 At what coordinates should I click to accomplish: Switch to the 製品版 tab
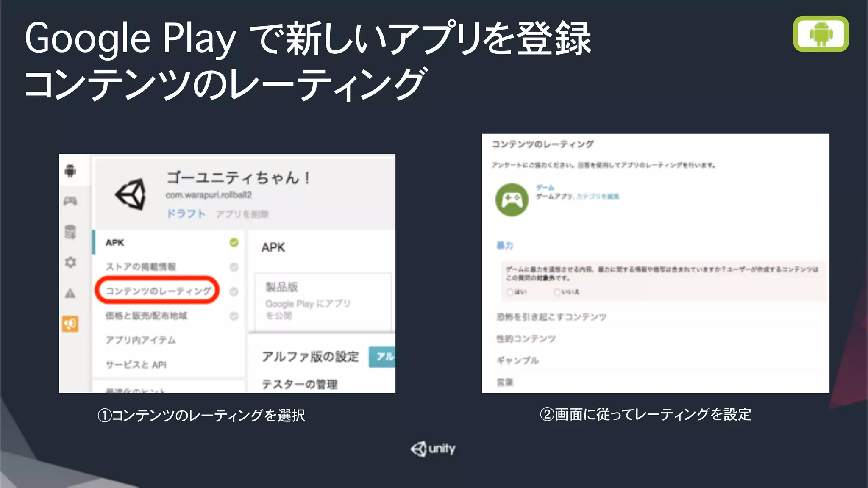282,287
